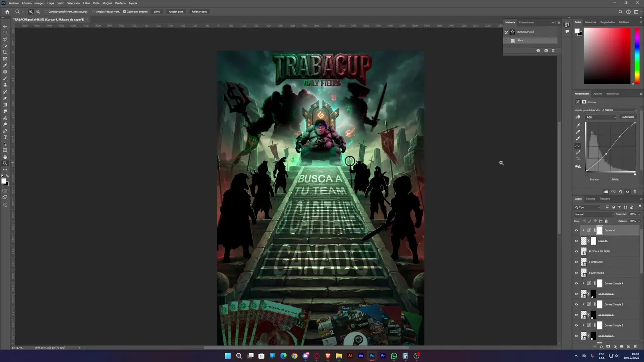This screenshot has width=644, height=362.
Task: Click inside the red color picker field
Action: point(607,56)
